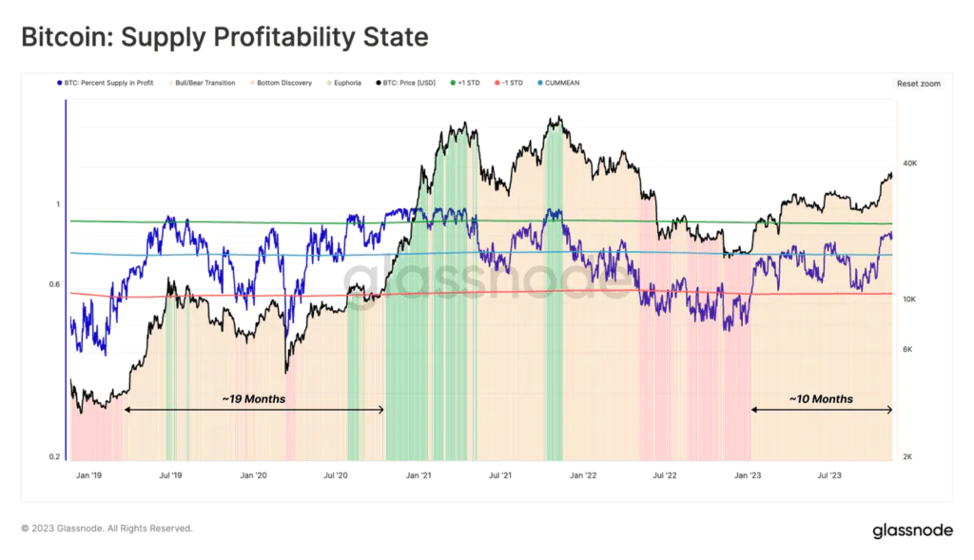Click the green +1 STD legend dot

(x=454, y=83)
